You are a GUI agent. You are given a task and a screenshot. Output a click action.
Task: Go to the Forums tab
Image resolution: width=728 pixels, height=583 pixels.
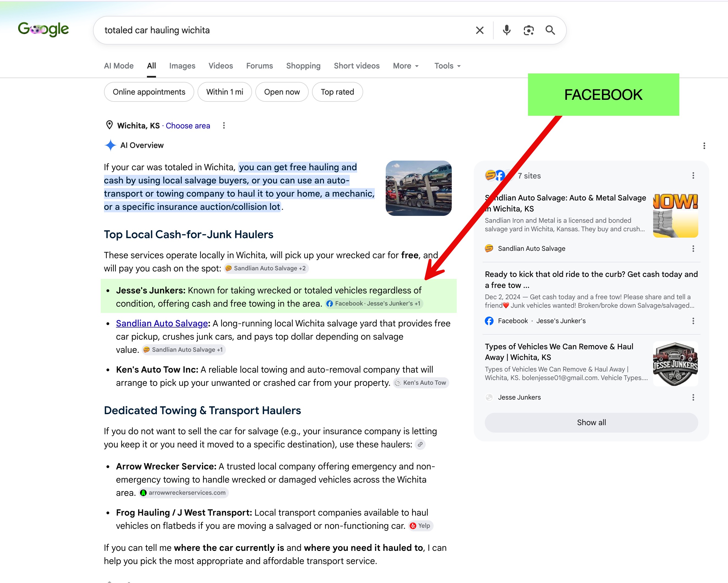259,66
